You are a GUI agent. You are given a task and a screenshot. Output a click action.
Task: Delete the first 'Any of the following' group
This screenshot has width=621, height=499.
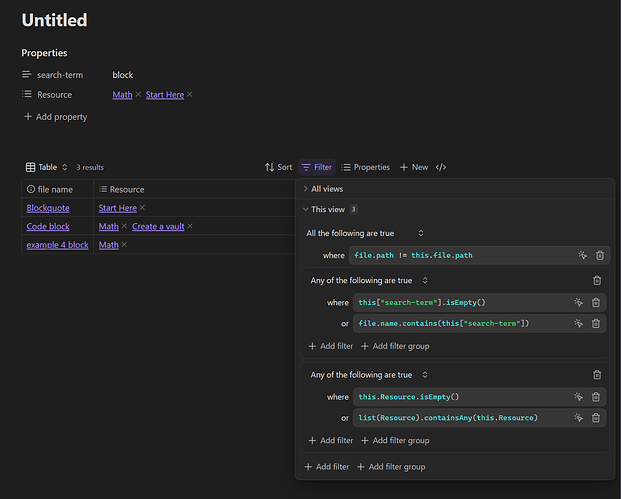click(597, 281)
